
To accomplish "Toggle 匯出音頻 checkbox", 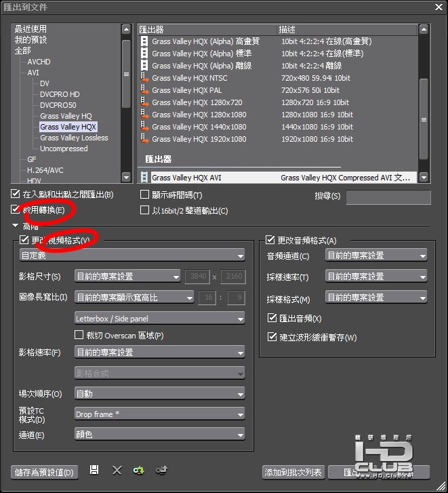I will point(272,317).
